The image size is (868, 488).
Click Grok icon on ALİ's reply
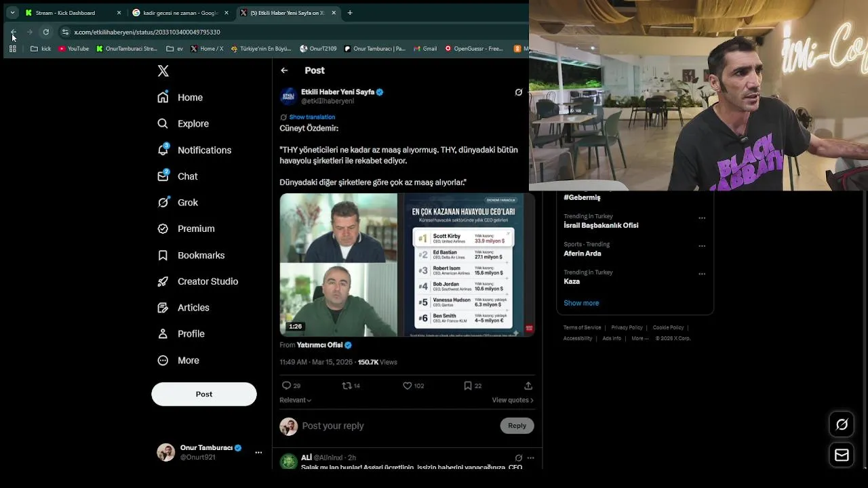click(519, 458)
